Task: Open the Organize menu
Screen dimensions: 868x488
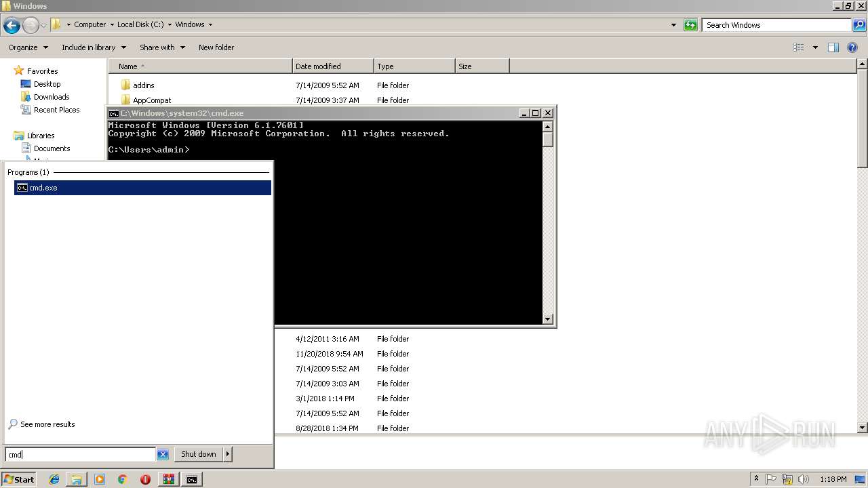Action: click(28, 47)
